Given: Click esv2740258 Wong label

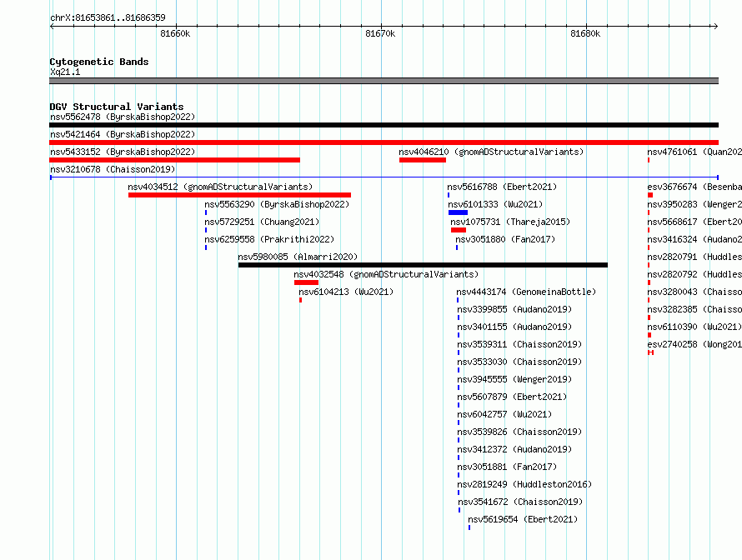Looking at the screenshot, I should coord(694,344).
